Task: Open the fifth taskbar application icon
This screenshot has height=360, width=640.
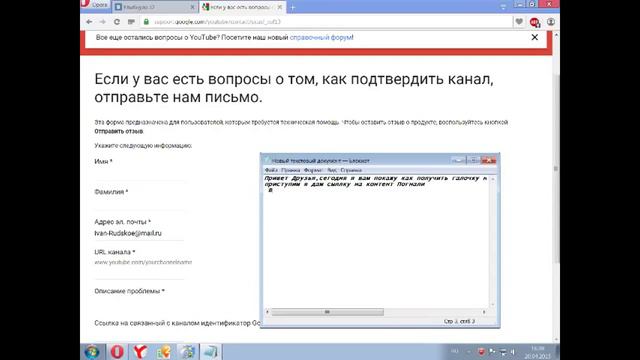Action: pos(187,352)
